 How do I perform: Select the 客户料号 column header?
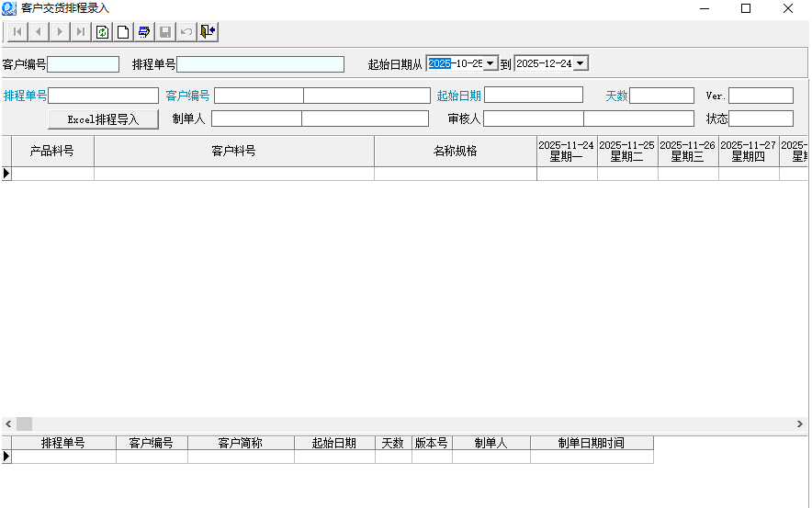233,152
